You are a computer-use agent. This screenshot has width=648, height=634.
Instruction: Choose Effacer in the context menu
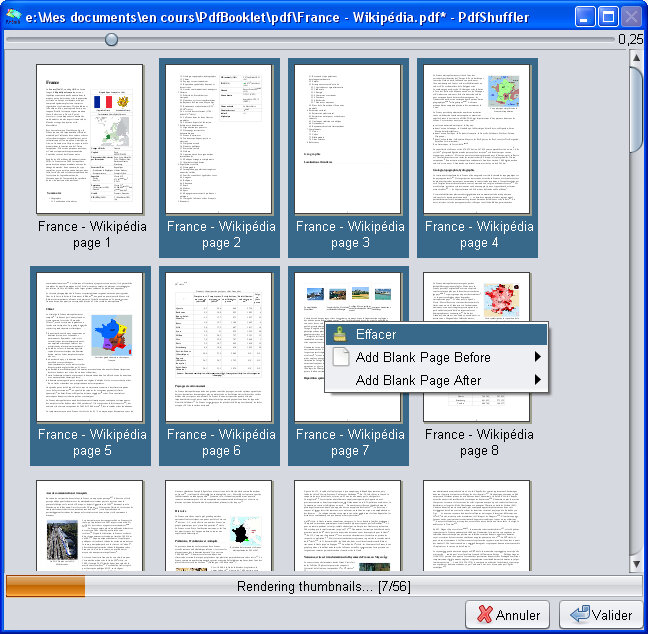[x=436, y=334]
